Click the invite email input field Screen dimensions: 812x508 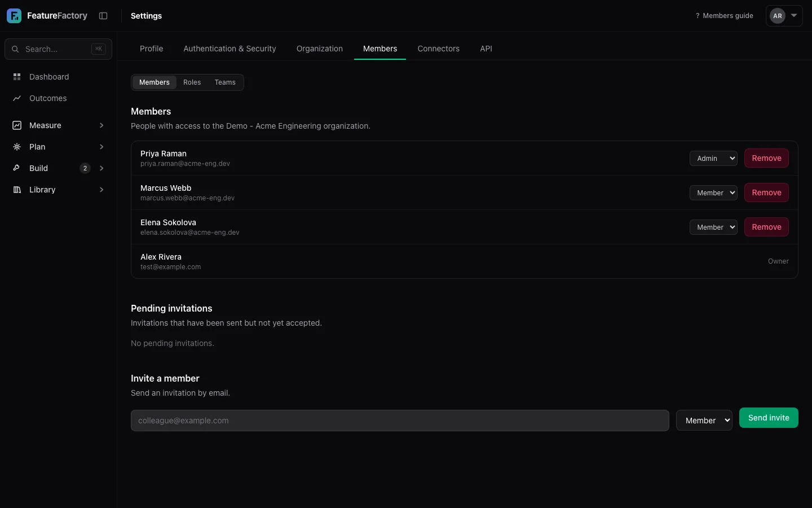click(400, 421)
